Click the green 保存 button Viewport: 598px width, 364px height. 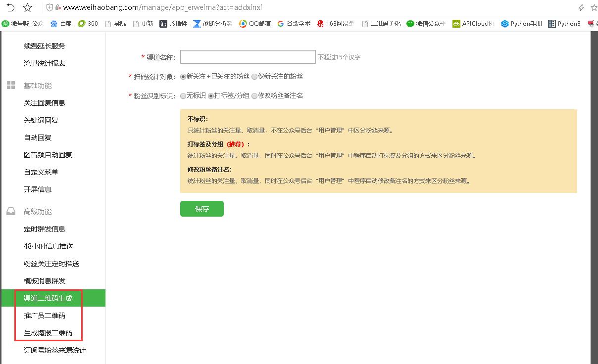click(x=201, y=209)
